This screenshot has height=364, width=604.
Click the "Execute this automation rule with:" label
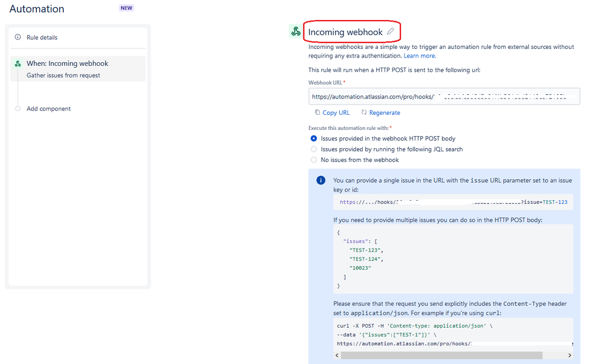(x=350, y=128)
